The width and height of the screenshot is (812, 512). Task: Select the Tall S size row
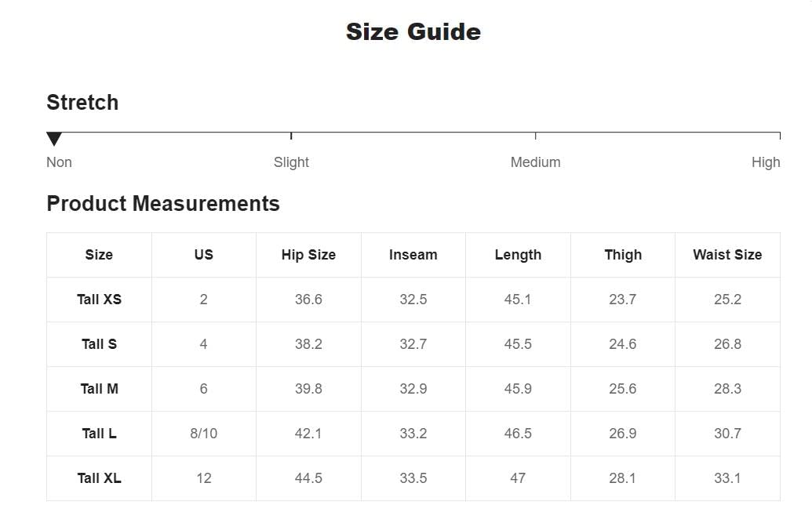pyautogui.click(x=99, y=344)
